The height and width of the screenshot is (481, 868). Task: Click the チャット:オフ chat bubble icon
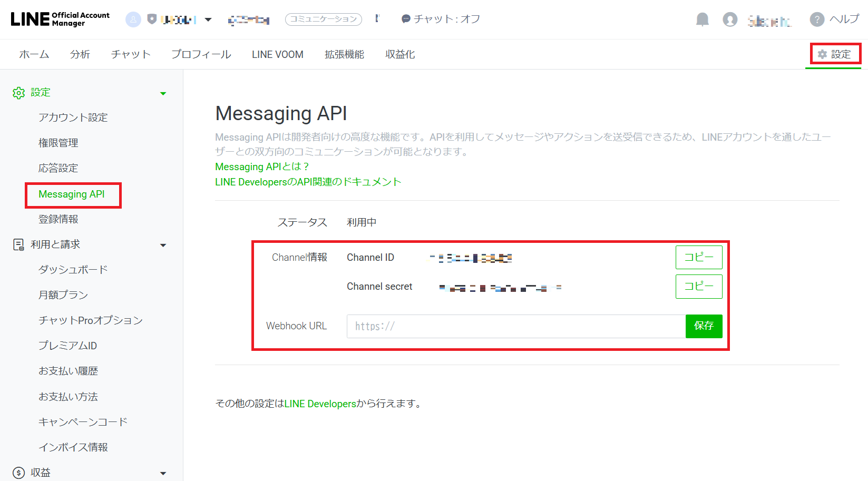pyautogui.click(x=406, y=19)
